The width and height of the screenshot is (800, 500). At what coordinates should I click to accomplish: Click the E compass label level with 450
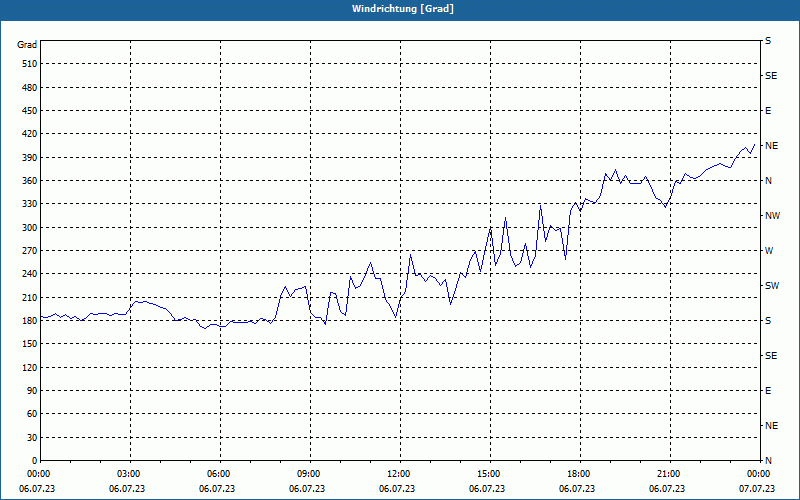tap(768, 111)
